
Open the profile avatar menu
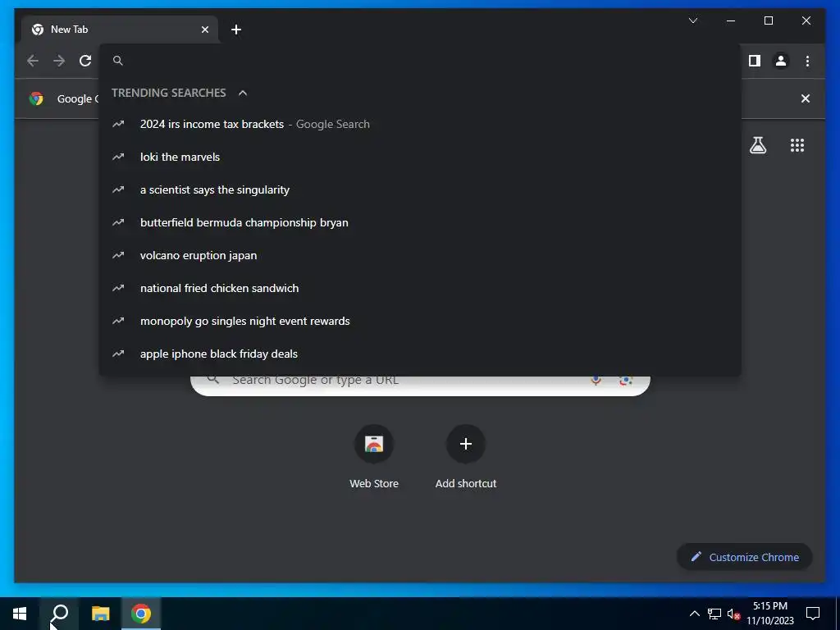(x=781, y=61)
